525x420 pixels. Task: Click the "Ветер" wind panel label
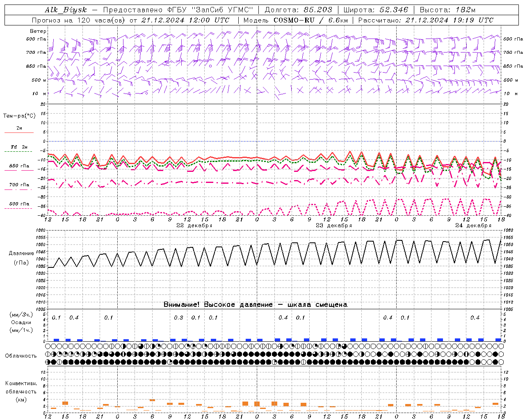pyautogui.click(x=38, y=31)
